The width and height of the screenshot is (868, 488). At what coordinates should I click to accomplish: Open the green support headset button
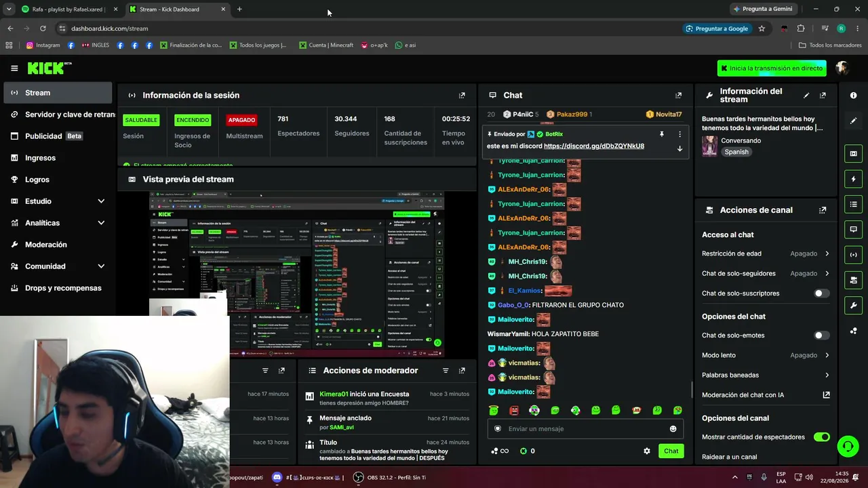point(848,446)
